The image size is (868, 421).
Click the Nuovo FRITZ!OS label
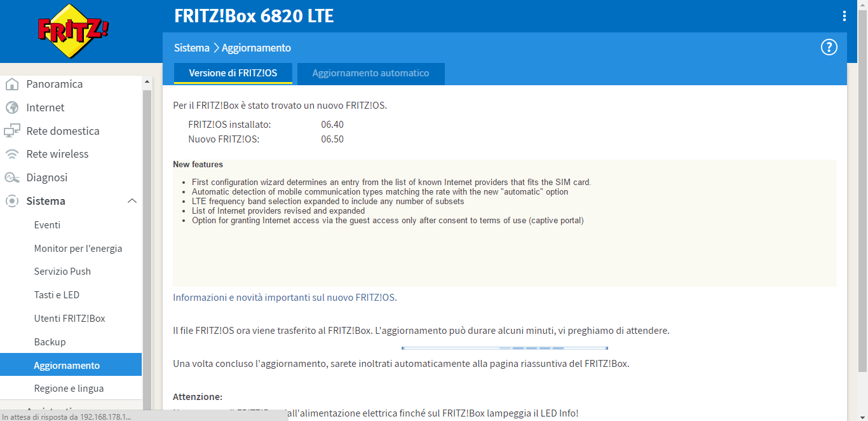pyautogui.click(x=224, y=139)
